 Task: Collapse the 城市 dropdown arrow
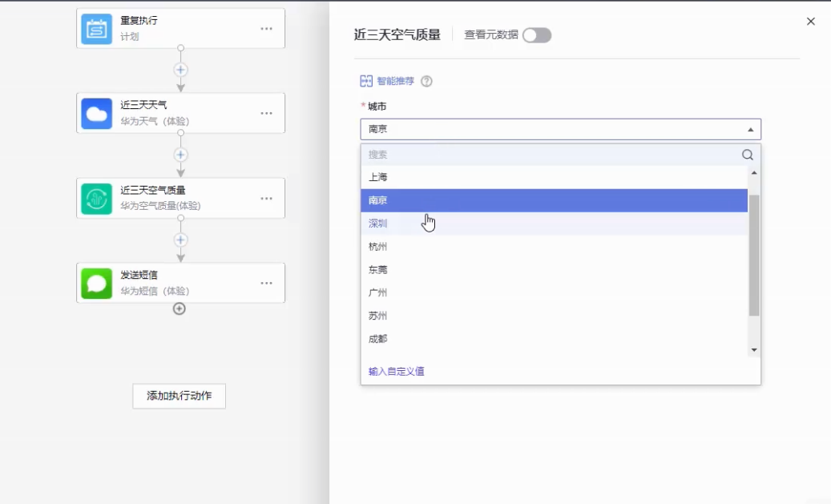(750, 130)
